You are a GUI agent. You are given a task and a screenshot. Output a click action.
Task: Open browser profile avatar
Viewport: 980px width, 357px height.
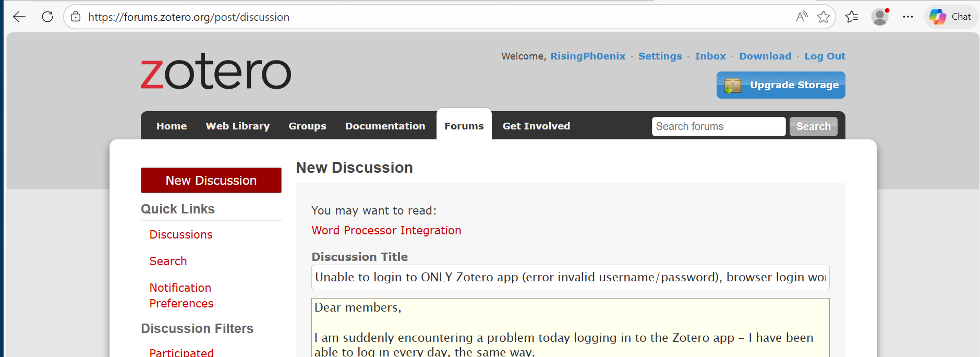pos(880,17)
